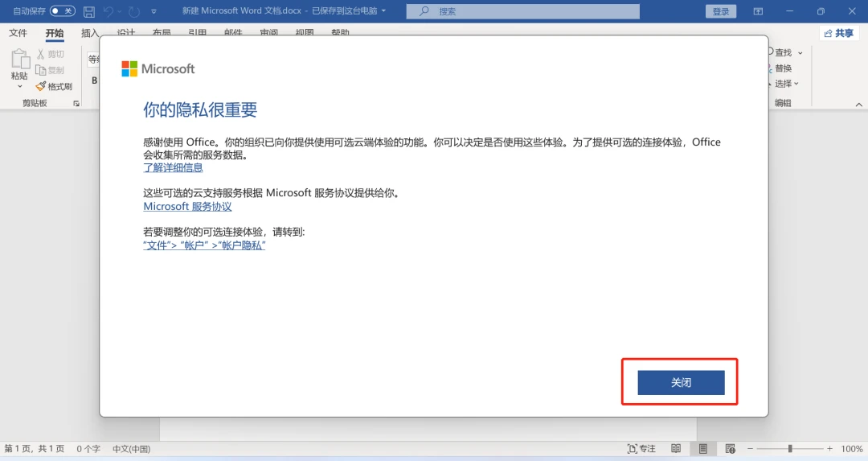Click the zoom slider handle
The width and height of the screenshot is (868, 461).
coord(790,449)
